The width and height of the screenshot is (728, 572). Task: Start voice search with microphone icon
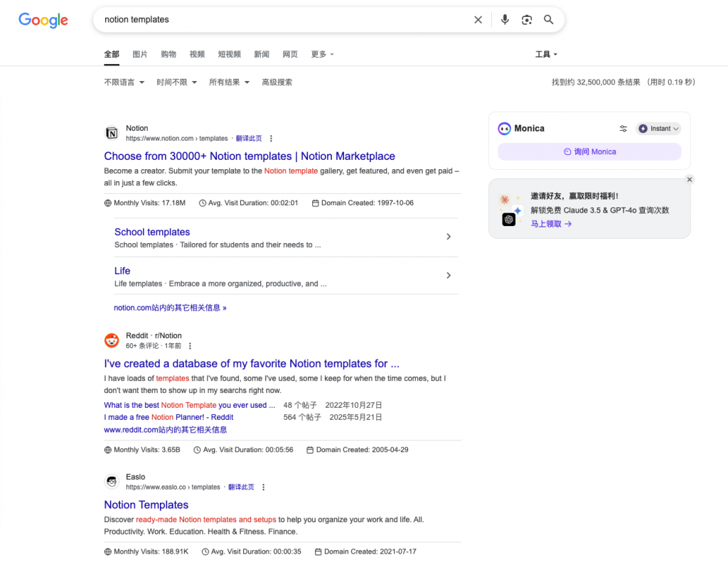[505, 19]
